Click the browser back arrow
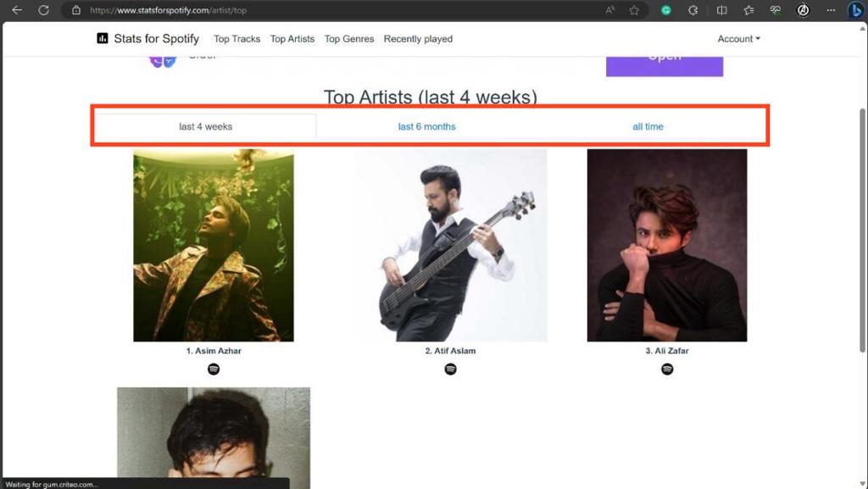 (17, 10)
